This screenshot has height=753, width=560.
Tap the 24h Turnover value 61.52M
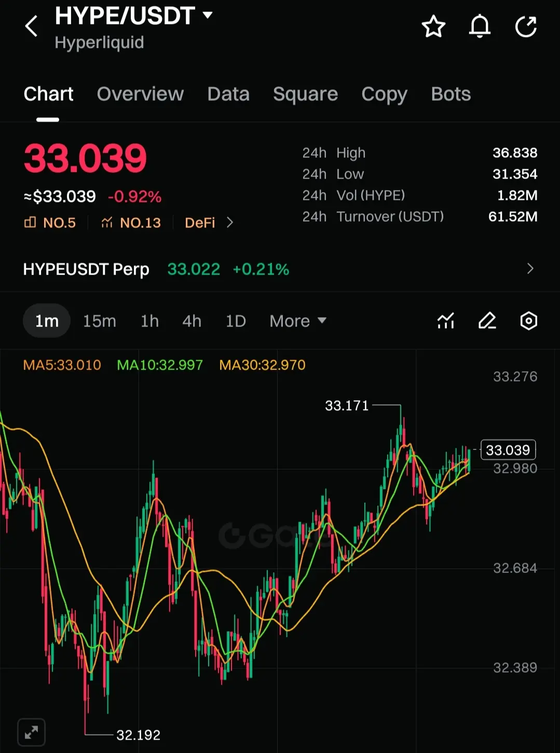pos(513,216)
